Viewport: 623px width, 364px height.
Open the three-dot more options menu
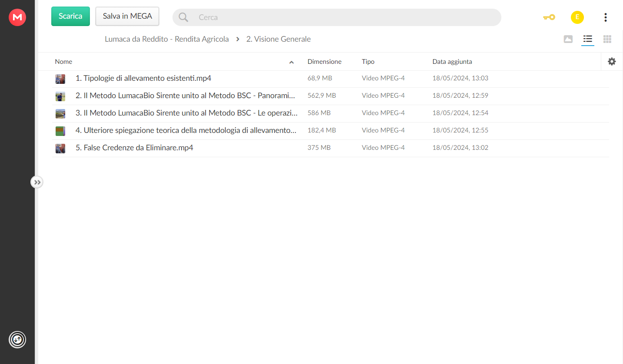coord(606,17)
